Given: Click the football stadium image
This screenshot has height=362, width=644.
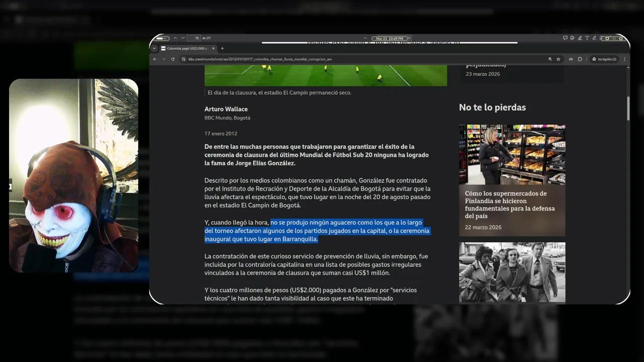Looking at the screenshot, I should coord(326,75).
